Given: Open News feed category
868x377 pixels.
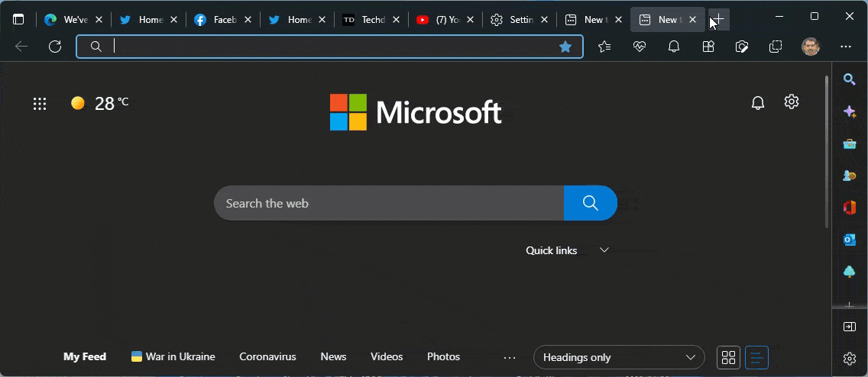Looking at the screenshot, I should (333, 356).
